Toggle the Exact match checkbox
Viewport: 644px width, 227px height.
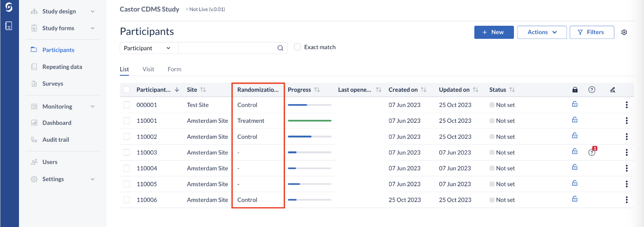pyautogui.click(x=298, y=47)
